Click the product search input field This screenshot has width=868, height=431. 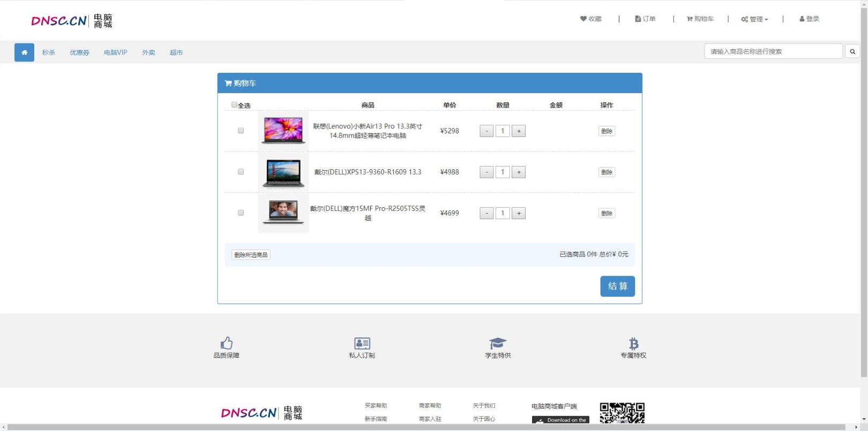[x=773, y=51]
